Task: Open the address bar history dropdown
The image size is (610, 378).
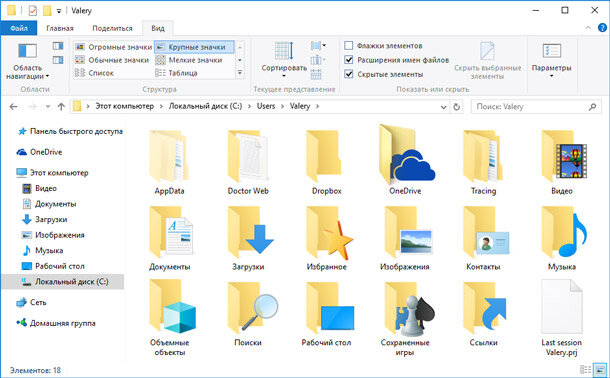Action: click(443, 107)
